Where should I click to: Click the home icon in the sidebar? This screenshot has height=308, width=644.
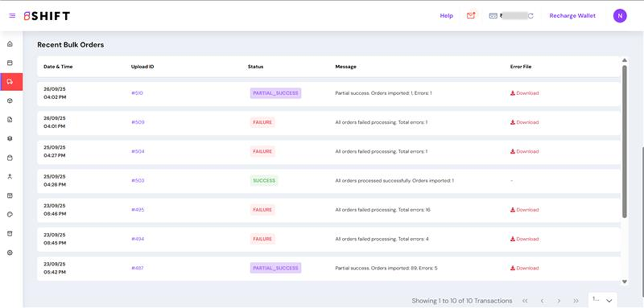coord(10,44)
